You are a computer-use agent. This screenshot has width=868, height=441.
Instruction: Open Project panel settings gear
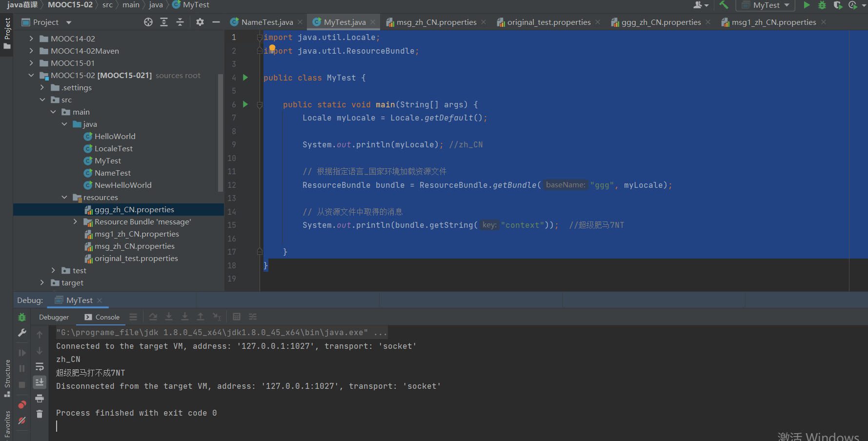click(200, 22)
